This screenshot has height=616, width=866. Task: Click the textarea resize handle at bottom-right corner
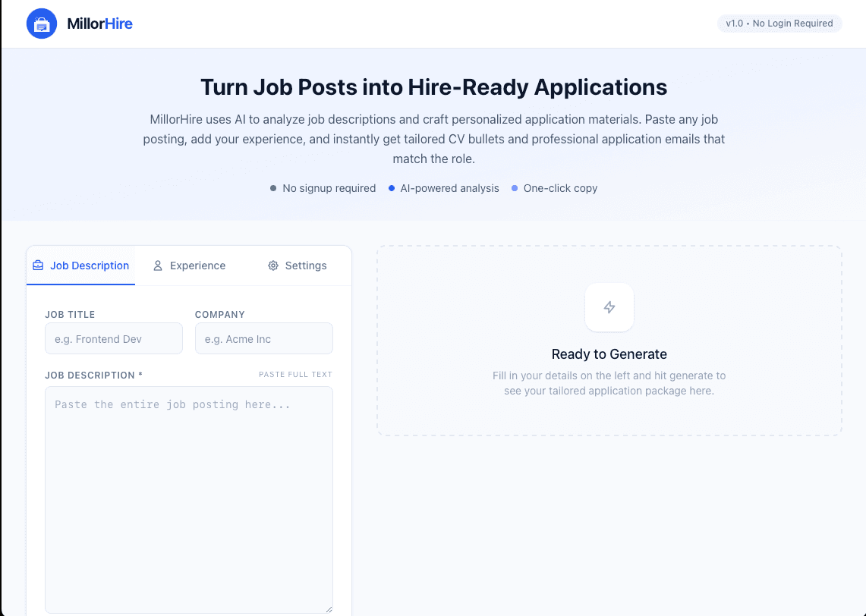(x=329, y=609)
